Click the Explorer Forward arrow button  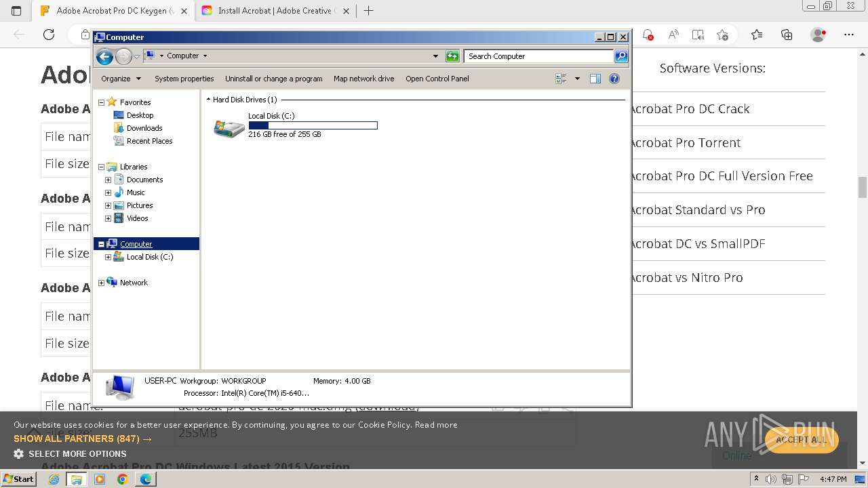pos(123,56)
